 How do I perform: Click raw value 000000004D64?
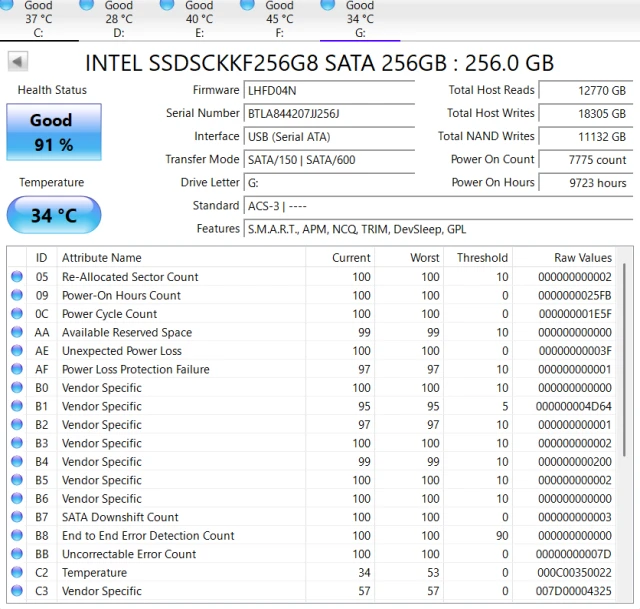coord(573,406)
